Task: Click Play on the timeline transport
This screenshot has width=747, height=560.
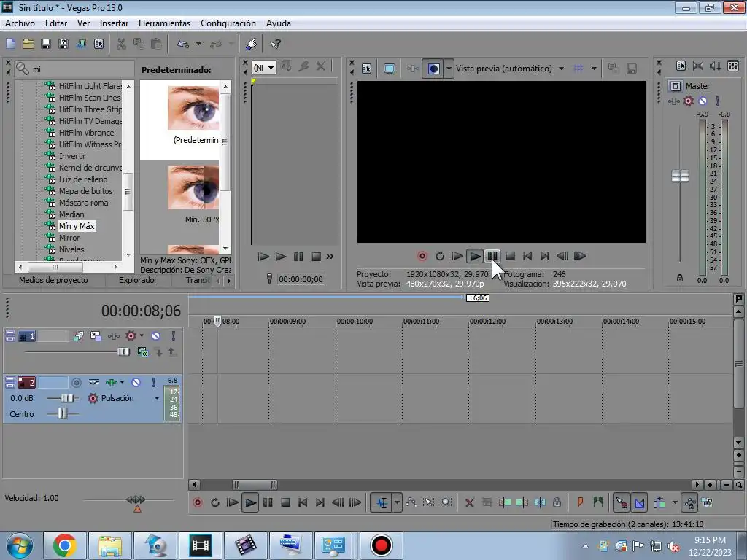Action: pos(250,502)
